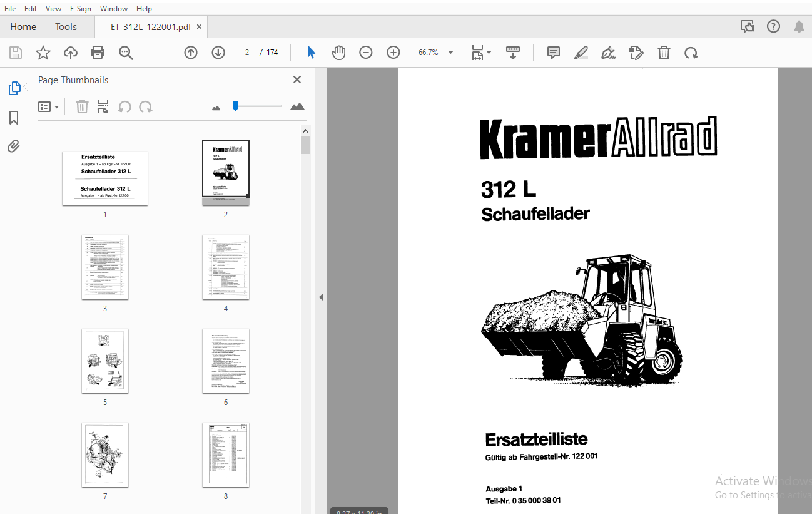Click the insert pages icon in the thumbnails panel
This screenshot has height=514, width=812.
click(103, 107)
